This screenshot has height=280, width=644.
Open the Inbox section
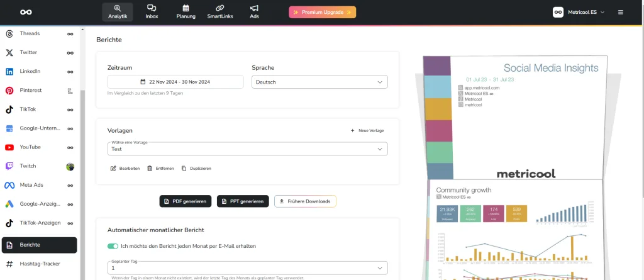pos(152,12)
